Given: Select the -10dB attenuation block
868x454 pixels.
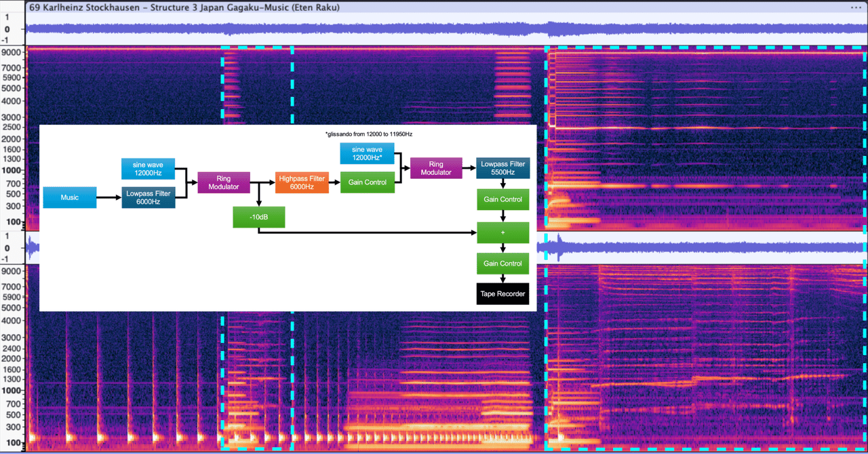Looking at the screenshot, I should [258, 218].
